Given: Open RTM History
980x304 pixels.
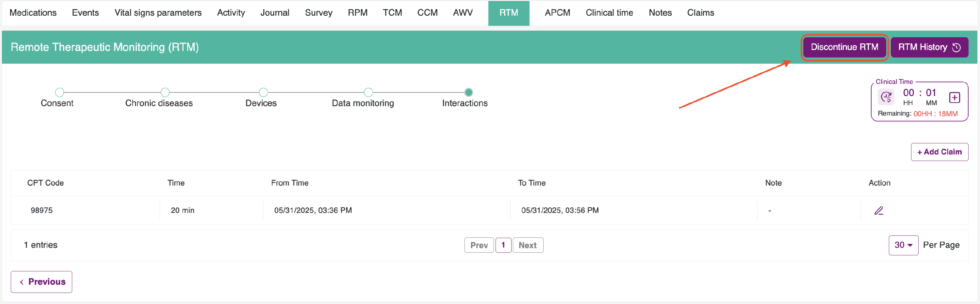Looking at the screenshot, I should [929, 47].
